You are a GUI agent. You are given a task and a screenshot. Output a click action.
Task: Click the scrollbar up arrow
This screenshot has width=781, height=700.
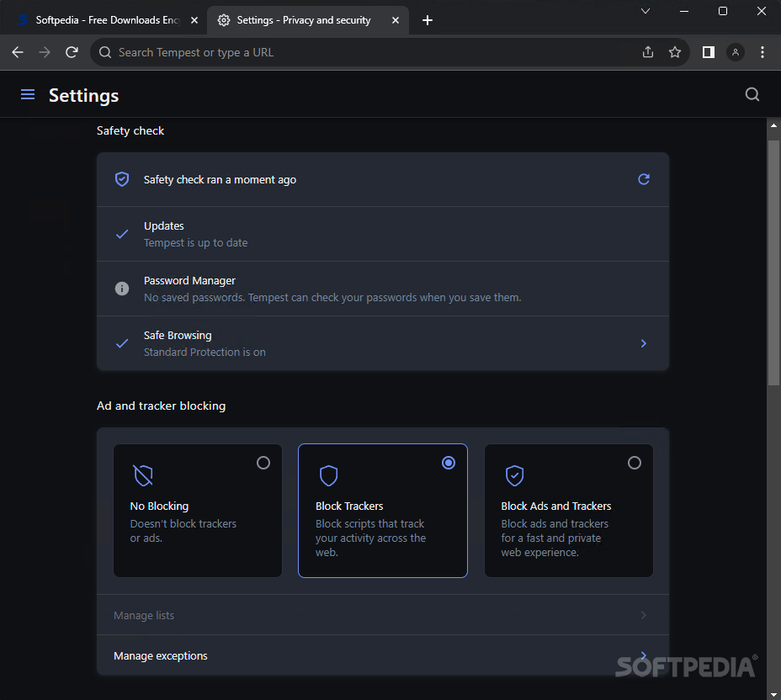[773, 125]
